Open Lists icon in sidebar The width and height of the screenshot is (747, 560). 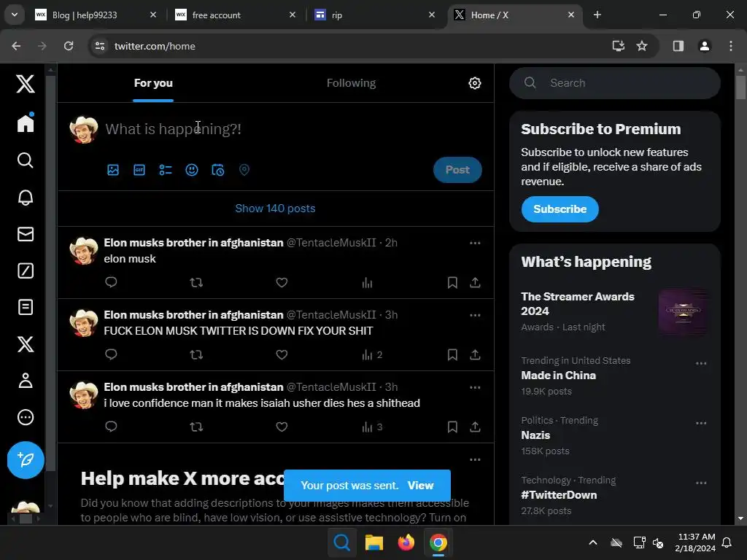[26, 307]
